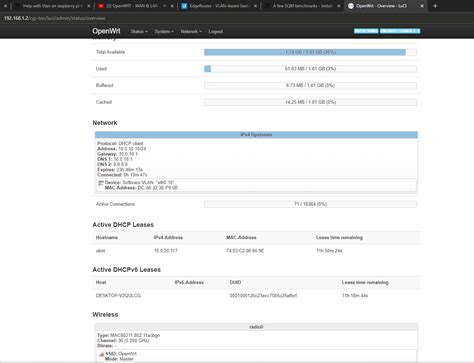Click the Active Connections progress bar
Viewport: 474px width, 363px height.
click(x=310, y=204)
